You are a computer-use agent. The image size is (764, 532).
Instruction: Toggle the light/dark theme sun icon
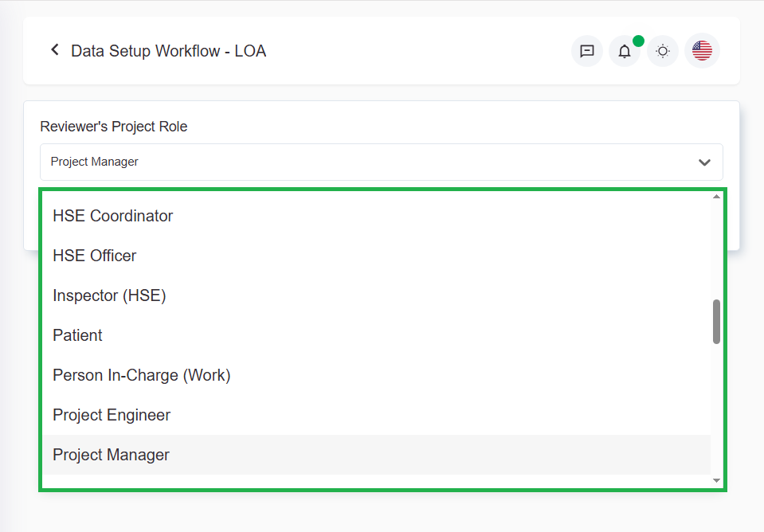tap(662, 51)
